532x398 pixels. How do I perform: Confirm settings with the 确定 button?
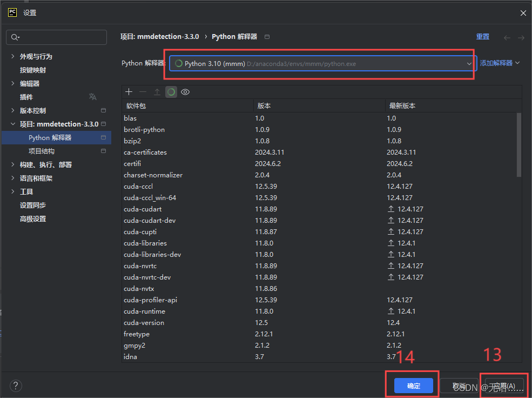click(413, 386)
